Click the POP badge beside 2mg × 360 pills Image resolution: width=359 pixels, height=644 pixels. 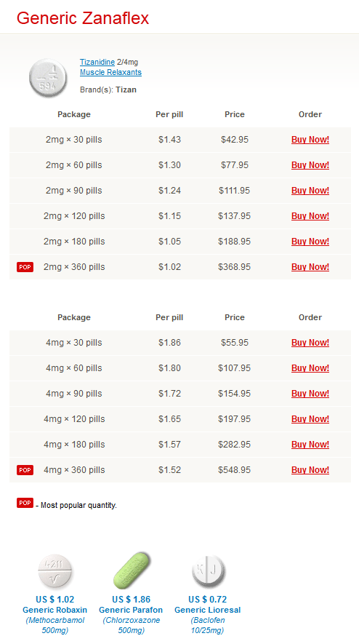(x=25, y=267)
